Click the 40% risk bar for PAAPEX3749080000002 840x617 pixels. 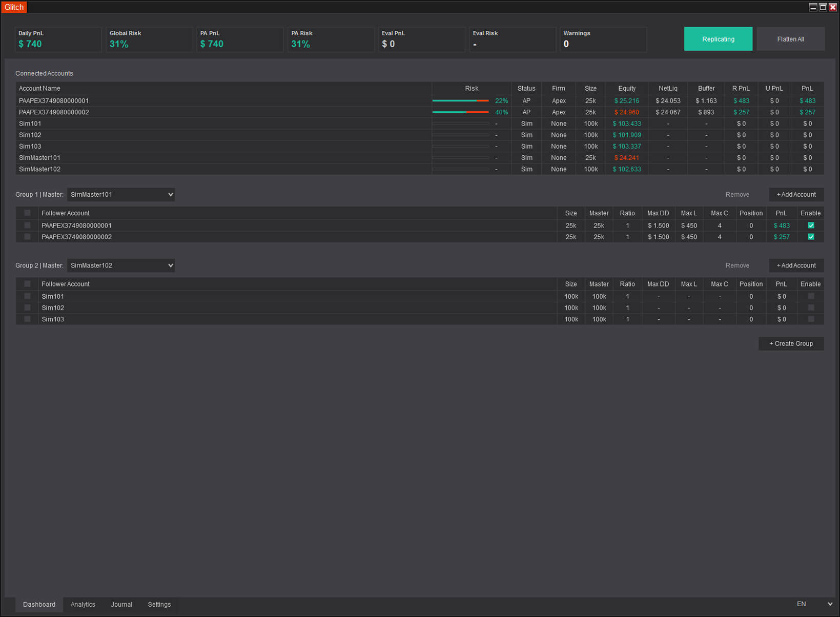point(460,112)
